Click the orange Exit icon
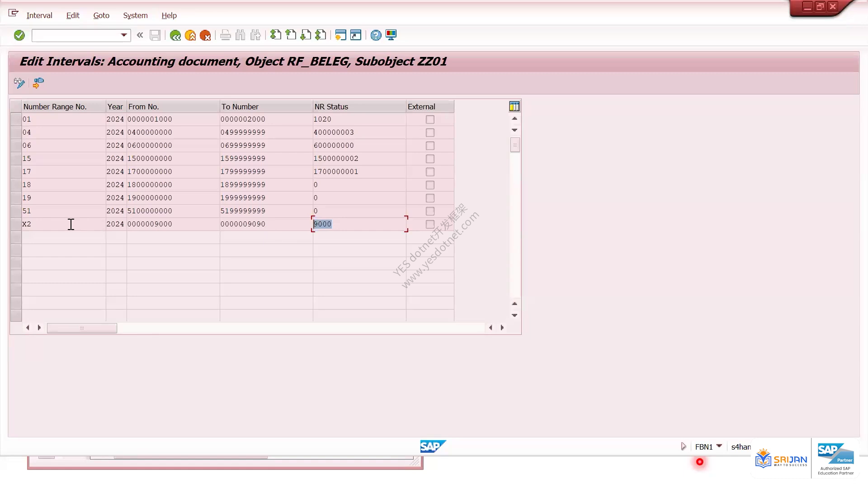 point(190,35)
